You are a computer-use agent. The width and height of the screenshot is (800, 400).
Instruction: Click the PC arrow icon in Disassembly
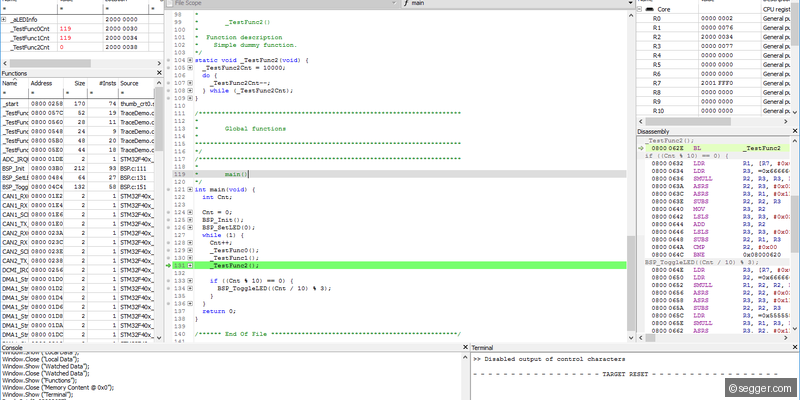640,148
